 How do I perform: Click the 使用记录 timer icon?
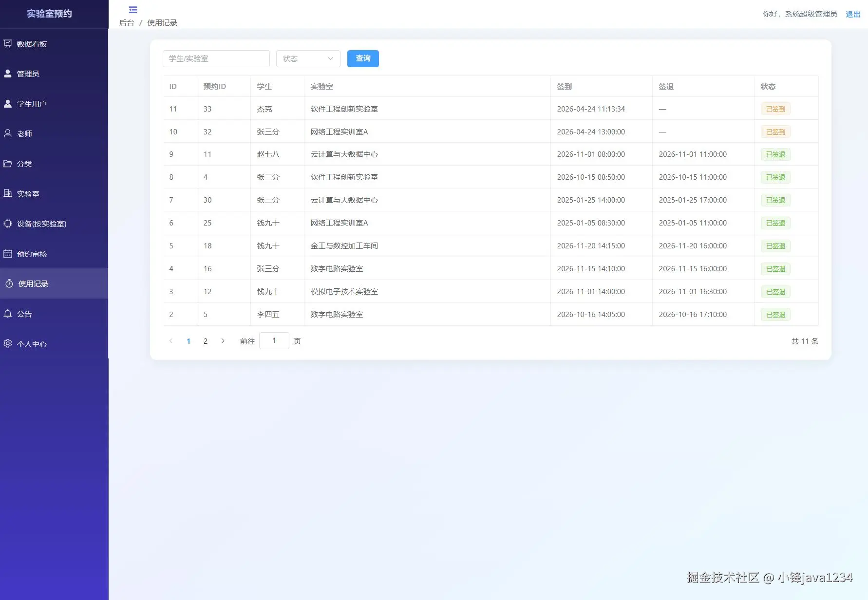click(9, 283)
